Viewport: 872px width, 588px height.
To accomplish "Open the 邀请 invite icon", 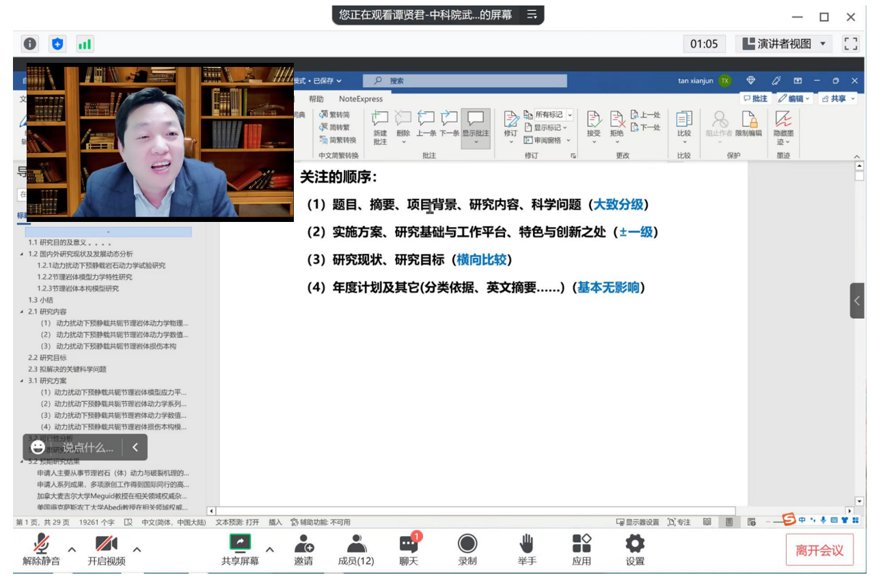I will [x=303, y=544].
